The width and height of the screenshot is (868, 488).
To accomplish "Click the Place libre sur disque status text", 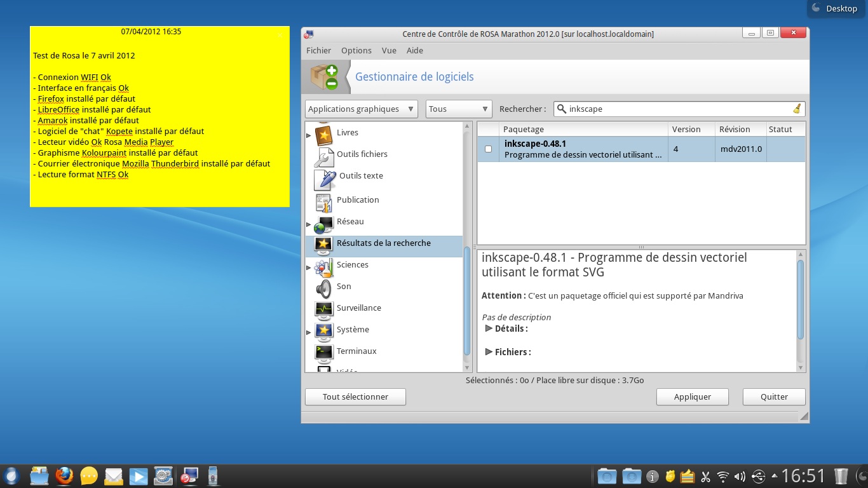I will pos(590,381).
